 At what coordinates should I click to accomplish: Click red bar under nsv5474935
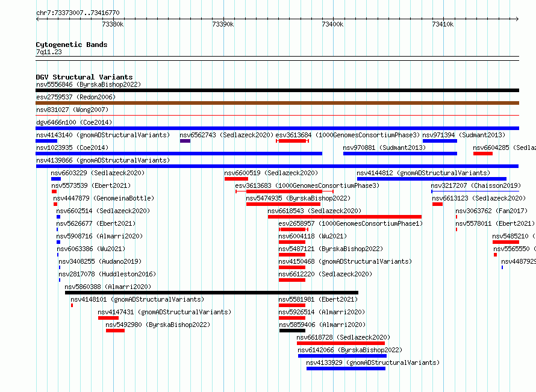click(x=284, y=204)
